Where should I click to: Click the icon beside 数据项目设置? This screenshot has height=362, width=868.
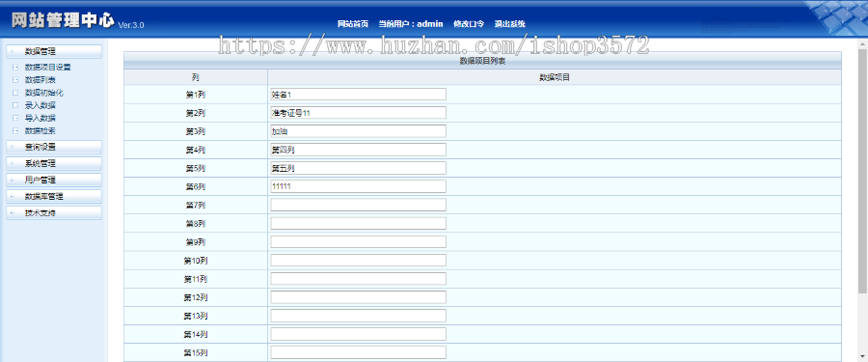pos(14,67)
